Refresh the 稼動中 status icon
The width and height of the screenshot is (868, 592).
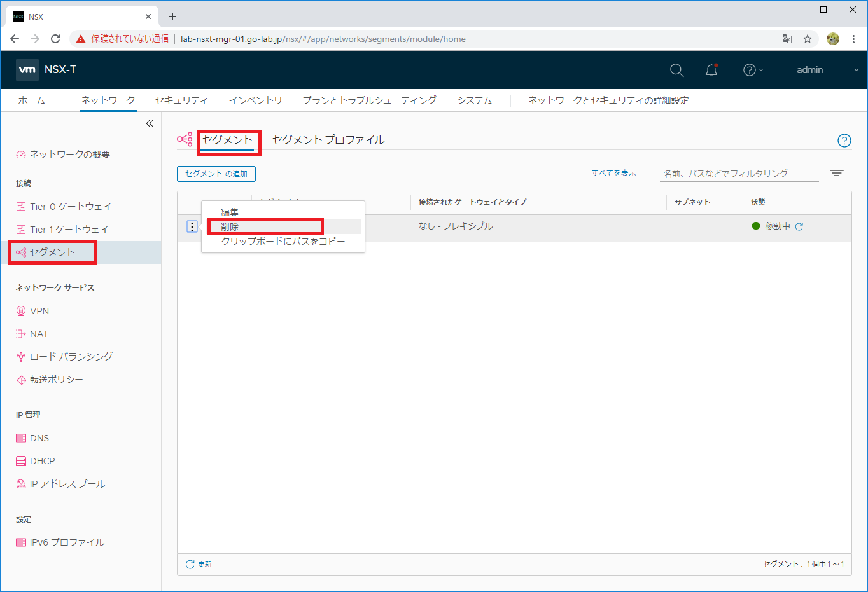(x=799, y=226)
